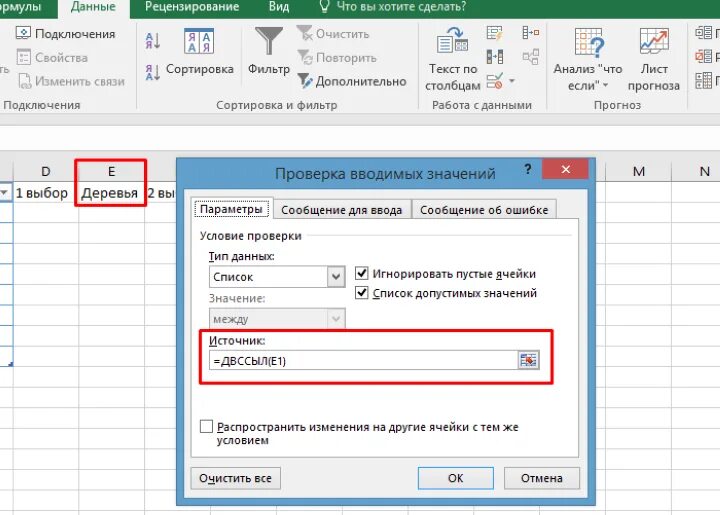Open Дополнительно advanced filter
Viewport: 720px width, 515px height.
(x=352, y=81)
